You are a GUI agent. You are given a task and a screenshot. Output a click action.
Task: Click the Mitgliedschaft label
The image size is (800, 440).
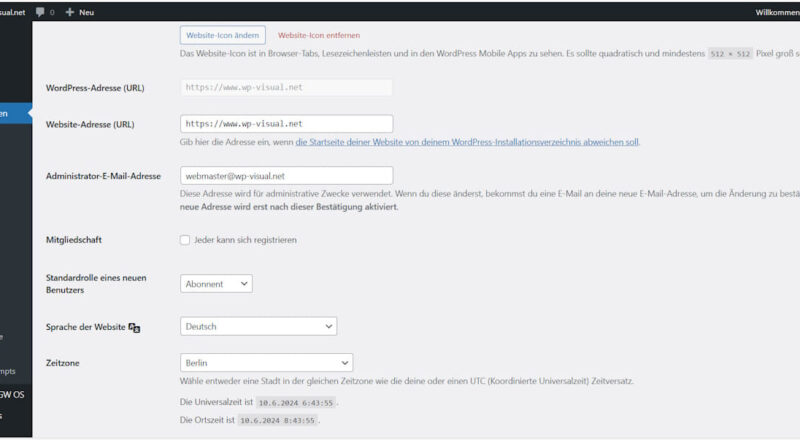click(73, 240)
